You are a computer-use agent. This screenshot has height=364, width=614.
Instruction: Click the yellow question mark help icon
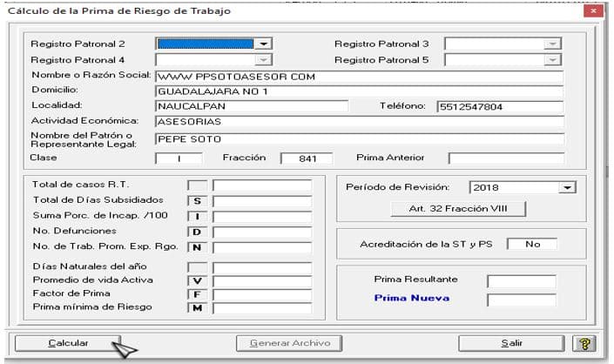(x=584, y=344)
